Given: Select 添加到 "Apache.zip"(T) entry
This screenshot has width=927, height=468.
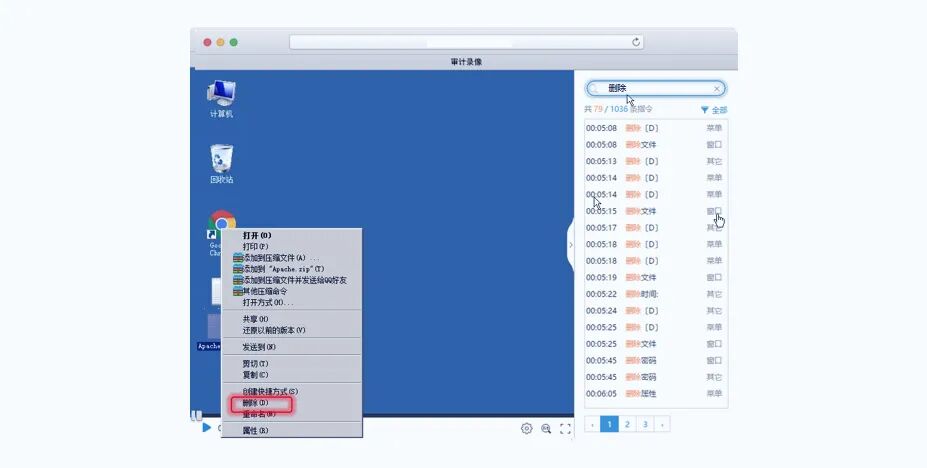Looking at the screenshot, I should click(x=291, y=269).
